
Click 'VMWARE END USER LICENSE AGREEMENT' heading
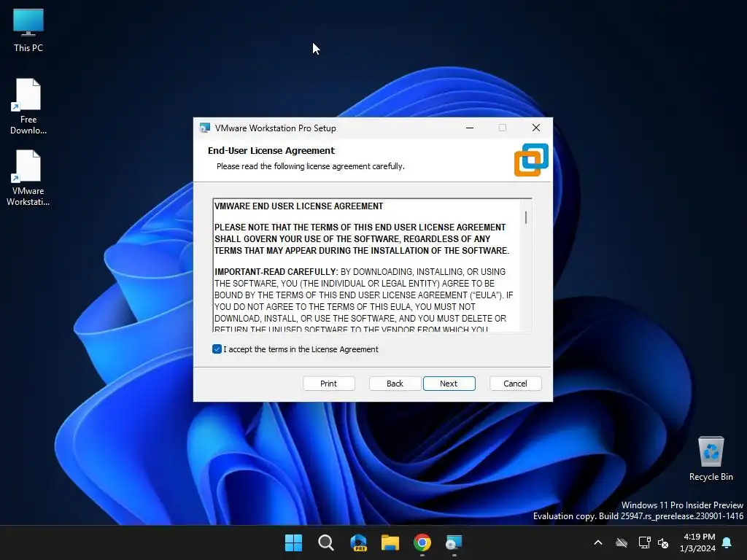coord(298,206)
